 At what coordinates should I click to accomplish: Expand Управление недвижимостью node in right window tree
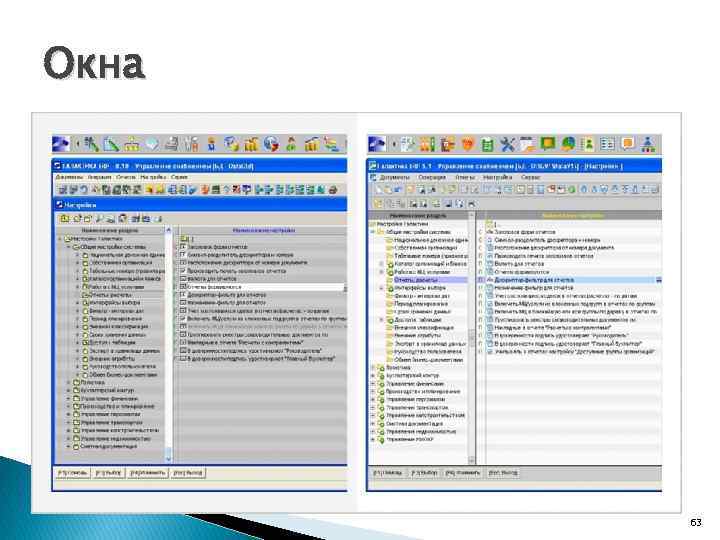pyautogui.click(x=373, y=432)
